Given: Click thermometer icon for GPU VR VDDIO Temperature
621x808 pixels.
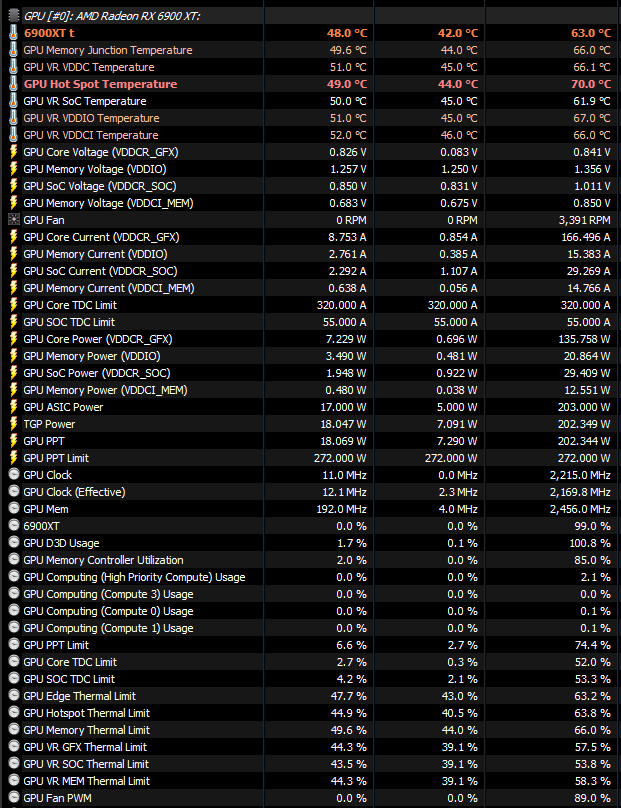Looking at the screenshot, I should tap(14, 117).
